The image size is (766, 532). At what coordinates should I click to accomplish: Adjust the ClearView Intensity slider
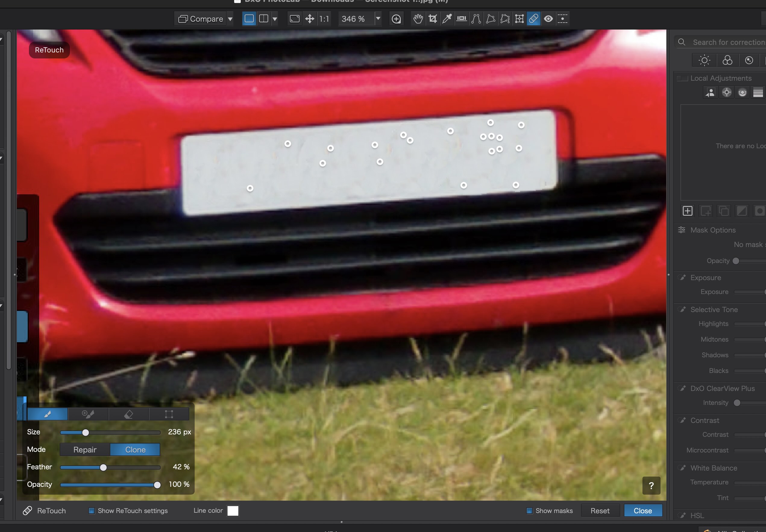(737, 403)
